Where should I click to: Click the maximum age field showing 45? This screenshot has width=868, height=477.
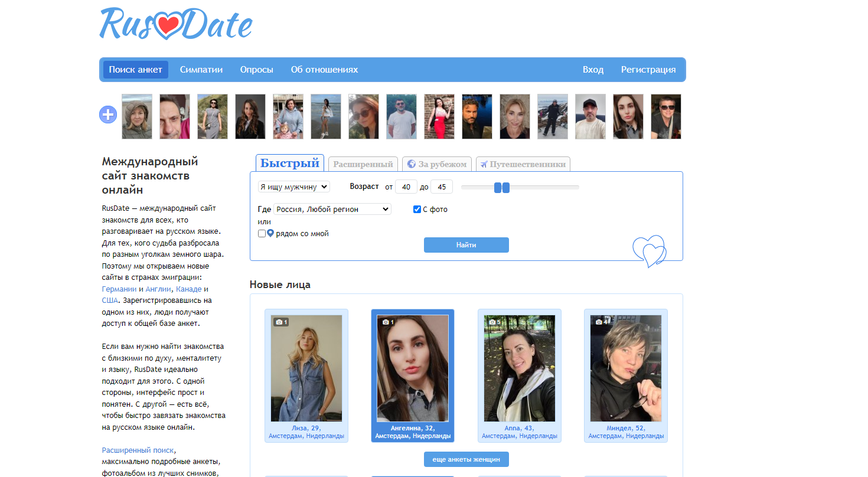[442, 187]
